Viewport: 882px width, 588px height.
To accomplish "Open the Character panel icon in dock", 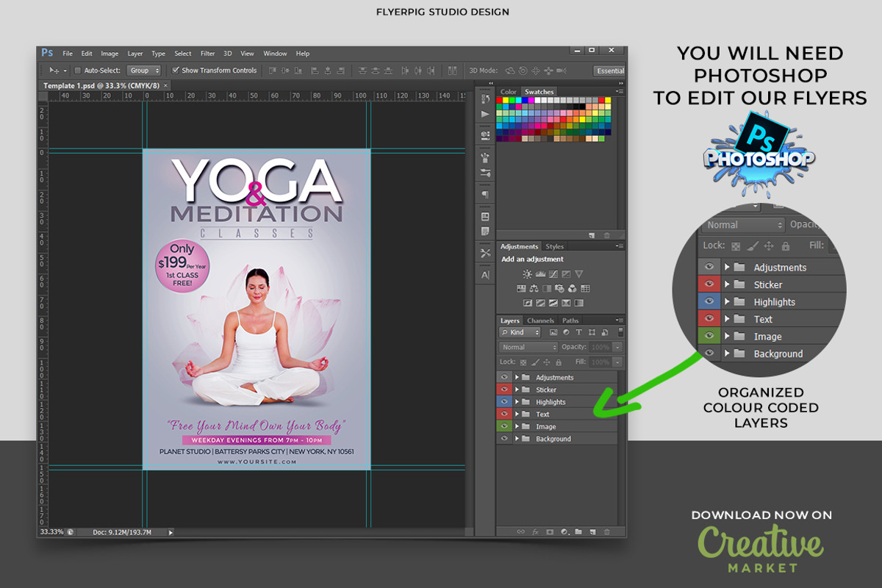I will 485,274.
